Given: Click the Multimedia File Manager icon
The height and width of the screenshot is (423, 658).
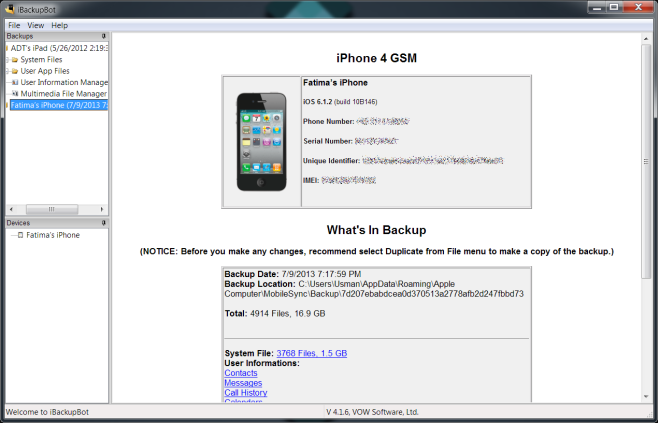Looking at the screenshot, I should pyautogui.click(x=15, y=94).
